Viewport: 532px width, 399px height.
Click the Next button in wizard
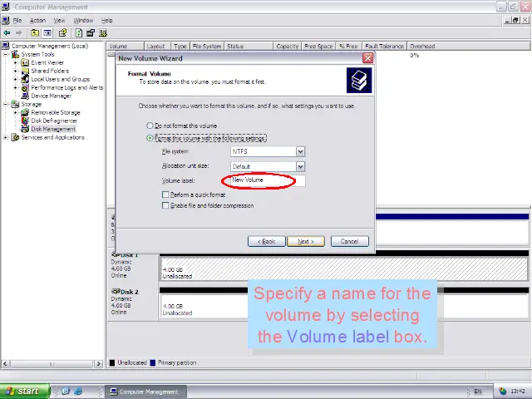tap(306, 241)
